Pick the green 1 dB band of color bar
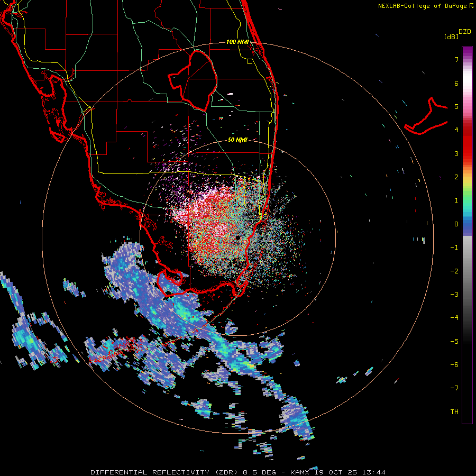The height and width of the screenshot is (476, 476). 467,200
